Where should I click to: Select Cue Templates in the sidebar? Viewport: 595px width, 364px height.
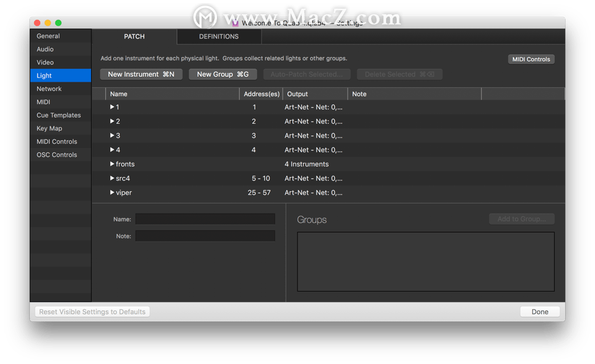point(59,115)
